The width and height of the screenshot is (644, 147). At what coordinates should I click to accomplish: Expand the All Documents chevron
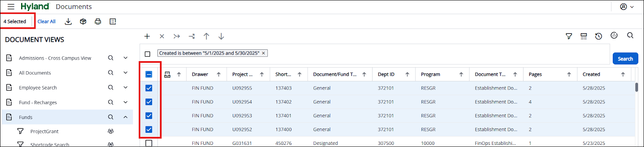[x=125, y=73]
